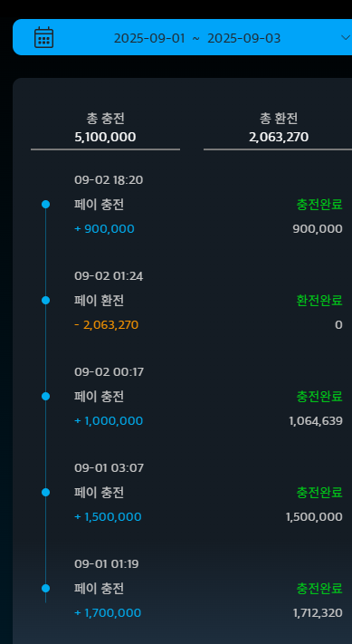Click the 환전완료 status label
352x644 pixels.
click(319, 301)
